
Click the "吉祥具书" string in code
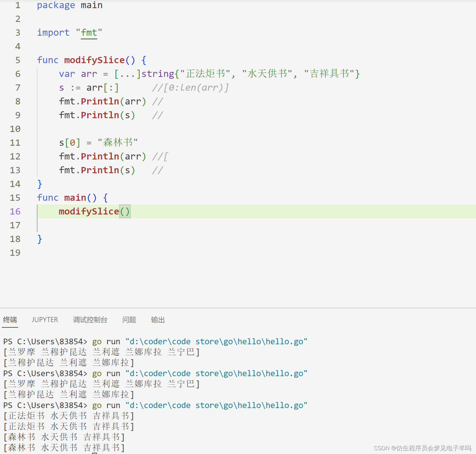coord(329,74)
